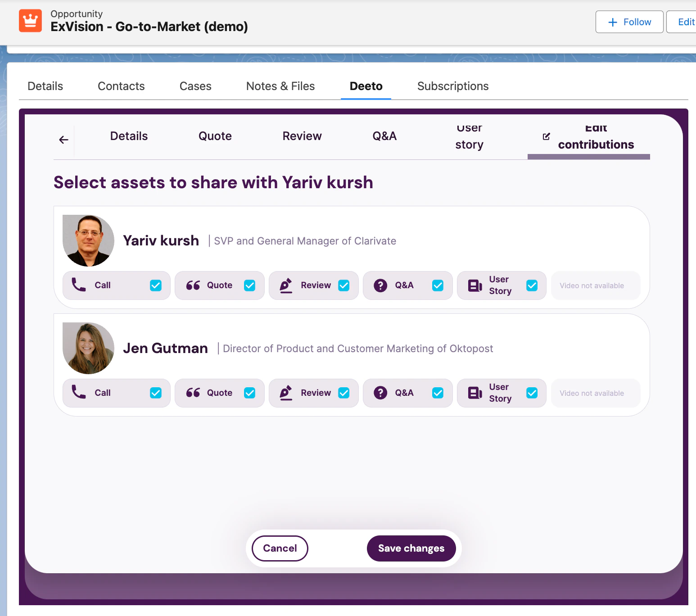Click the Edit button in header
This screenshot has width=696, height=616.
[x=682, y=22]
